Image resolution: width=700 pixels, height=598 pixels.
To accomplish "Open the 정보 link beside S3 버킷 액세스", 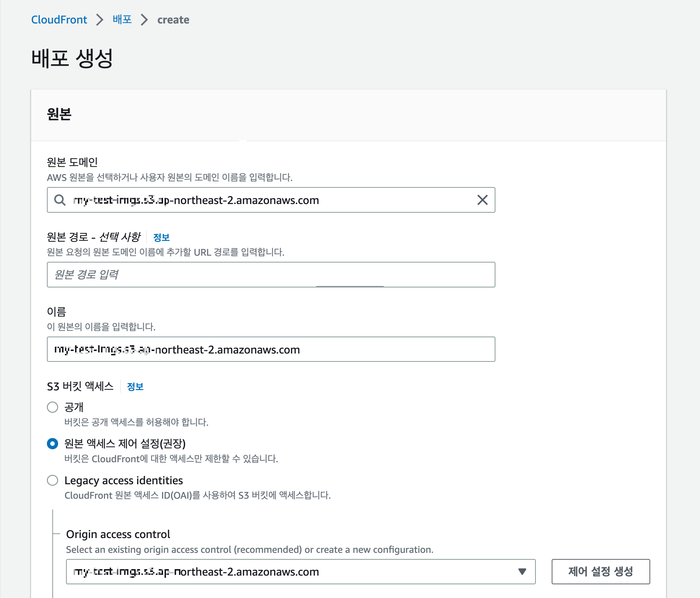I will coord(135,387).
